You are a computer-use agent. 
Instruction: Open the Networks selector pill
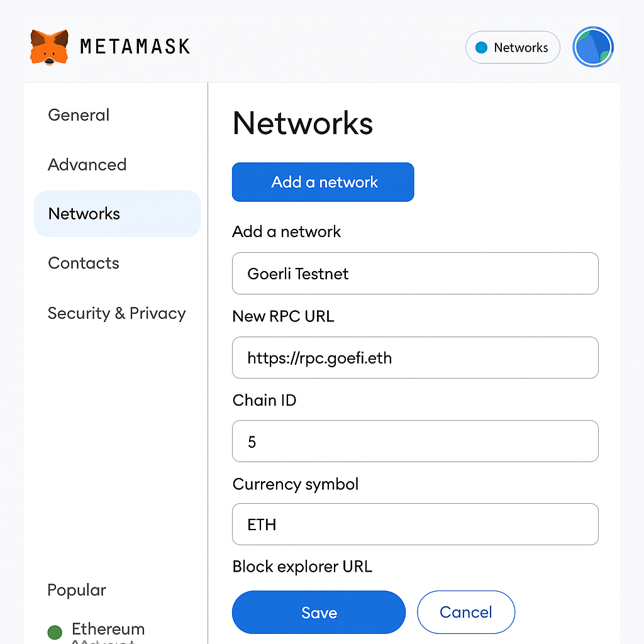[x=513, y=47]
